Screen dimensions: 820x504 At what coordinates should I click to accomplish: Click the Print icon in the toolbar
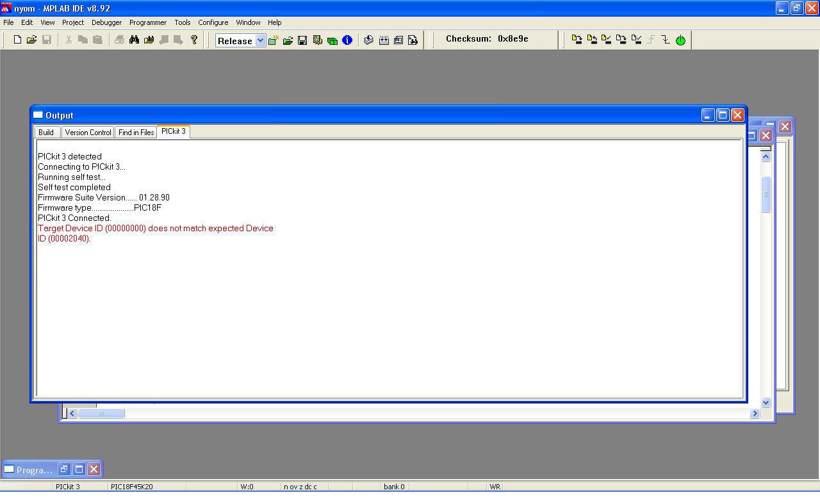(x=119, y=40)
